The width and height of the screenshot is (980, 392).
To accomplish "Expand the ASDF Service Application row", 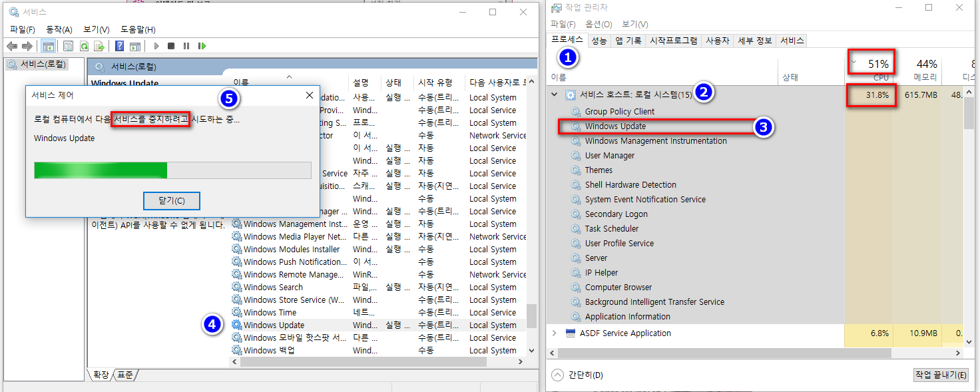I will [x=554, y=333].
